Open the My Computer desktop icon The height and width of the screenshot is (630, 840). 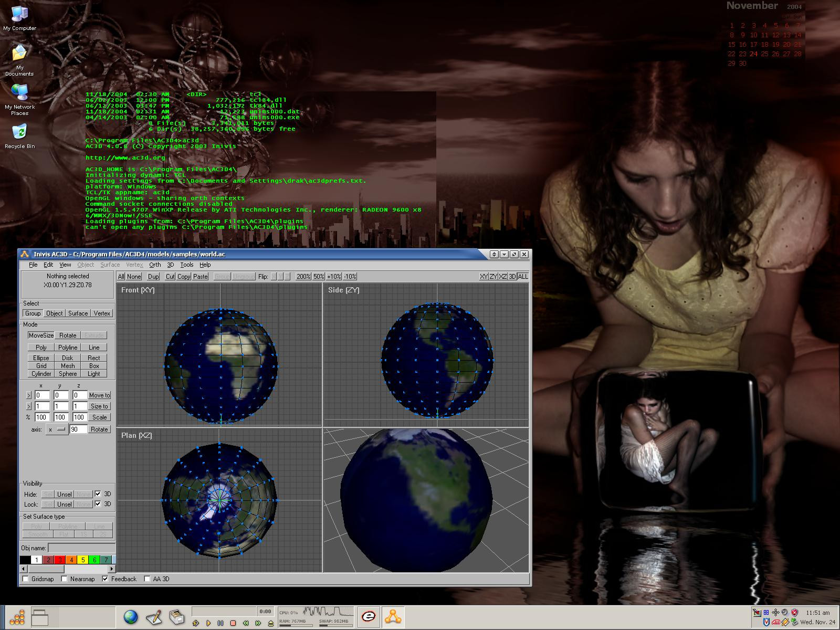click(x=20, y=19)
